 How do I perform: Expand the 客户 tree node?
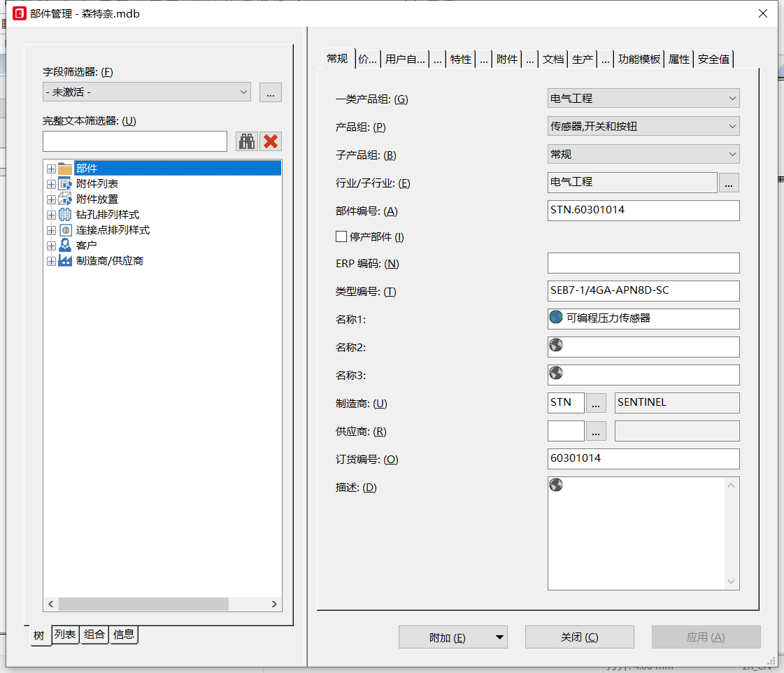tap(51, 246)
